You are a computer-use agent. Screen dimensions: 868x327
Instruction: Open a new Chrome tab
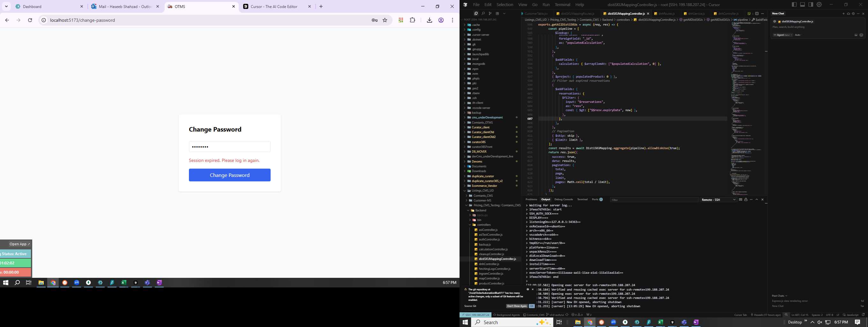pos(321,6)
